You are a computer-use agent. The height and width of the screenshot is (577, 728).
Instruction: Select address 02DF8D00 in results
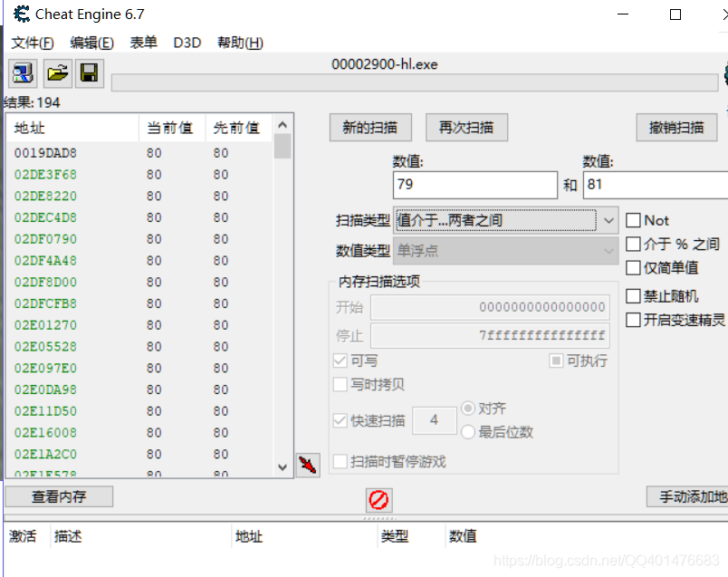pos(45,282)
